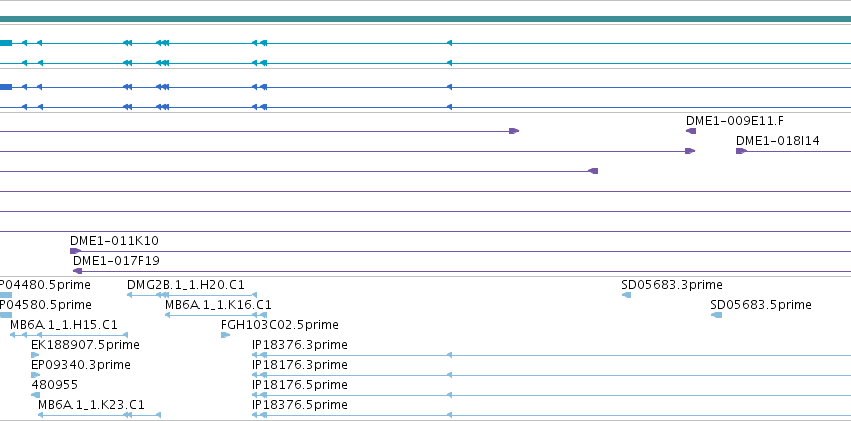Select the dark blue transcript's terminal exon box
851x421 pixels.
point(6,87)
